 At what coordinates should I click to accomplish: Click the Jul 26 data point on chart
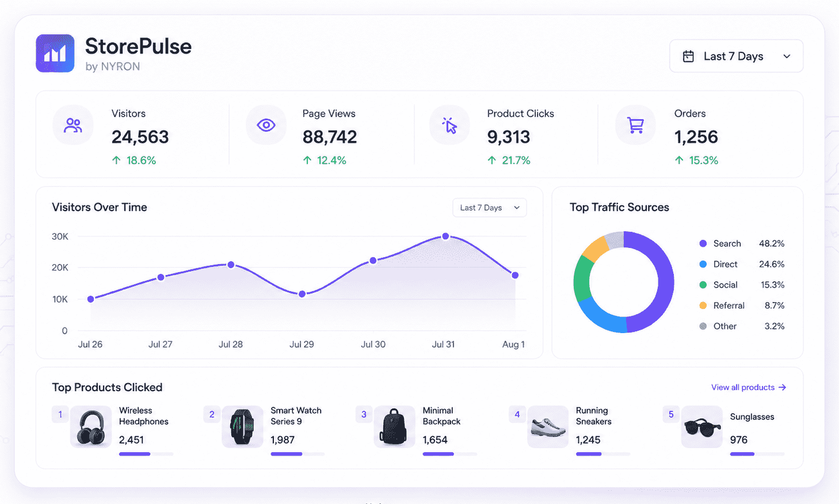pos(90,299)
